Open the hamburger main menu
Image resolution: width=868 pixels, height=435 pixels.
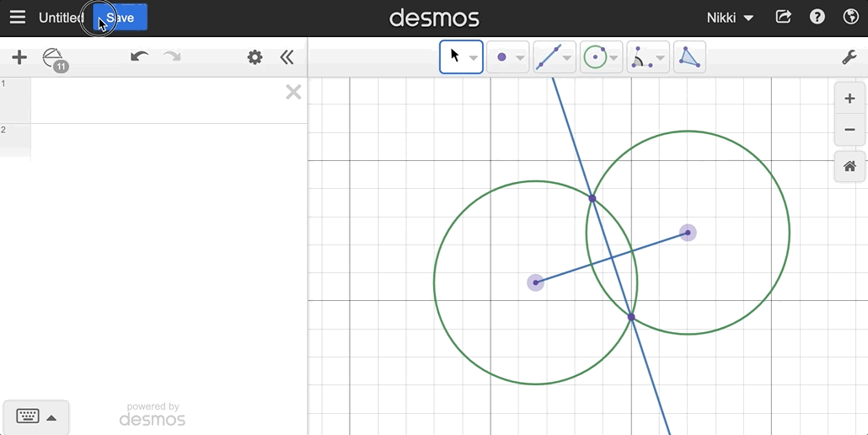tap(18, 18)
